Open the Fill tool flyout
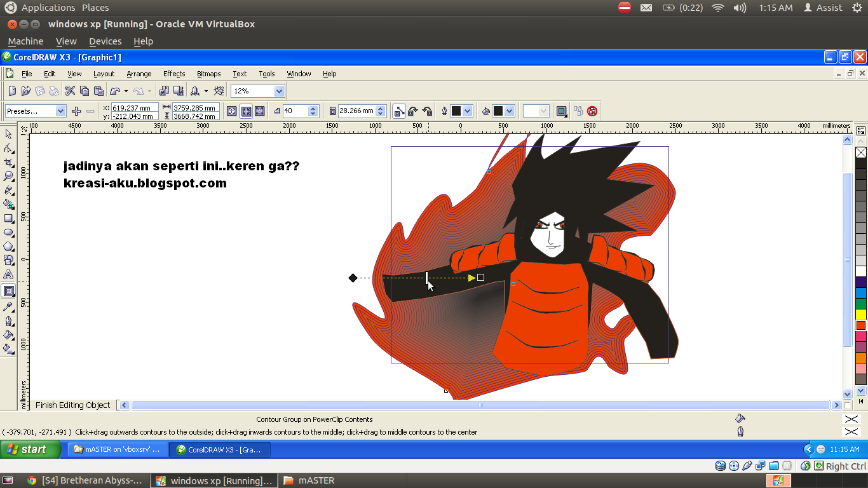Screen dimensions: 868x488 [8, 334]
